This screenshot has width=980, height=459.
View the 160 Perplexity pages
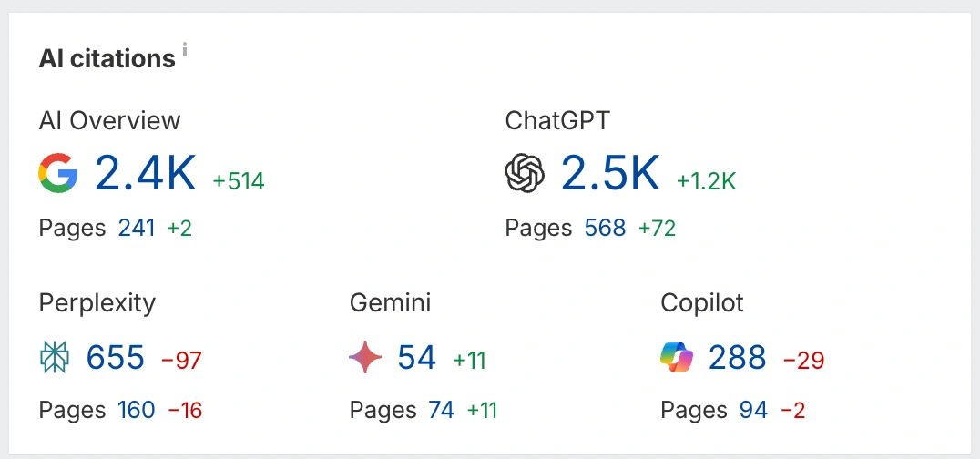[137, 411]
